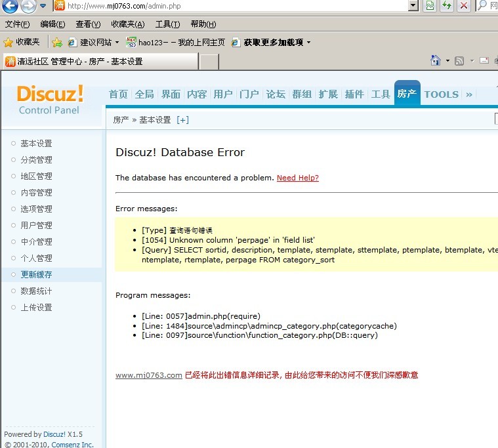The width and height of the screenshot is (498, 448).
Task: Open 地区管理 in the left sidebar
Action: point(36,176)
